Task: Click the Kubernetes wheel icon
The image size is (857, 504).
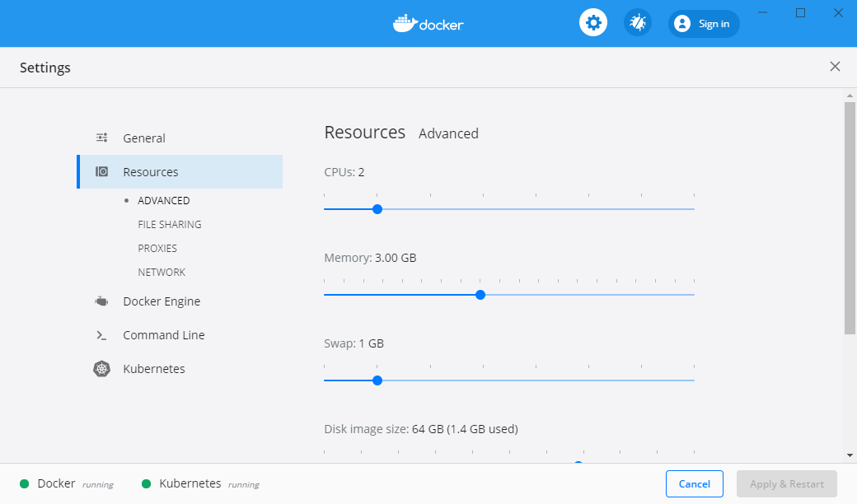Action: 102,369
